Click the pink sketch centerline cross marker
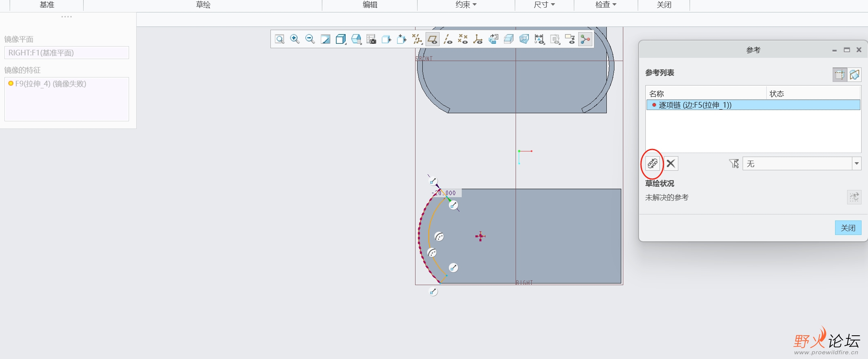868x359 pixels. point(480,236)
